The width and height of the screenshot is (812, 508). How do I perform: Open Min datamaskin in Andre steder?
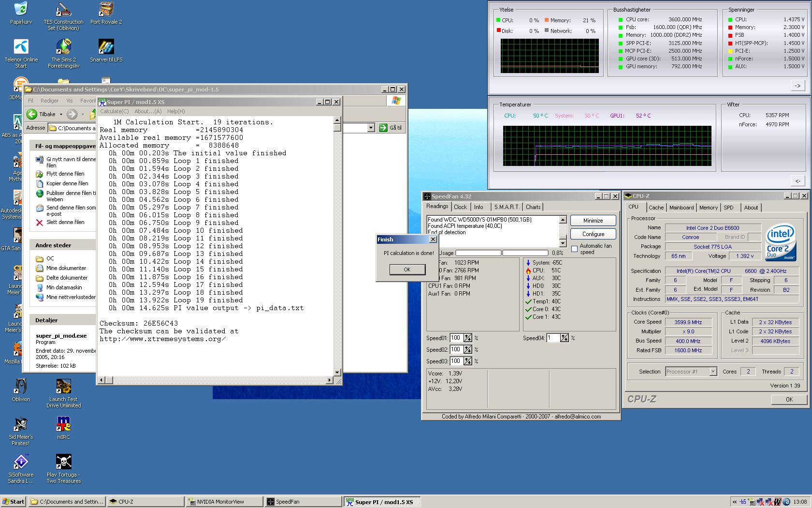[x=64, y=287]
